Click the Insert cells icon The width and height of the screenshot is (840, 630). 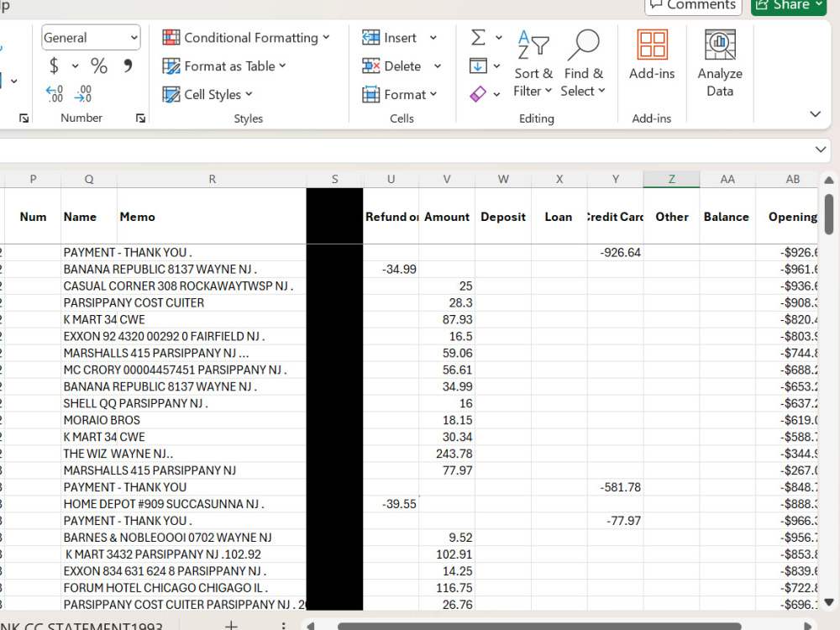click(370, 38)
